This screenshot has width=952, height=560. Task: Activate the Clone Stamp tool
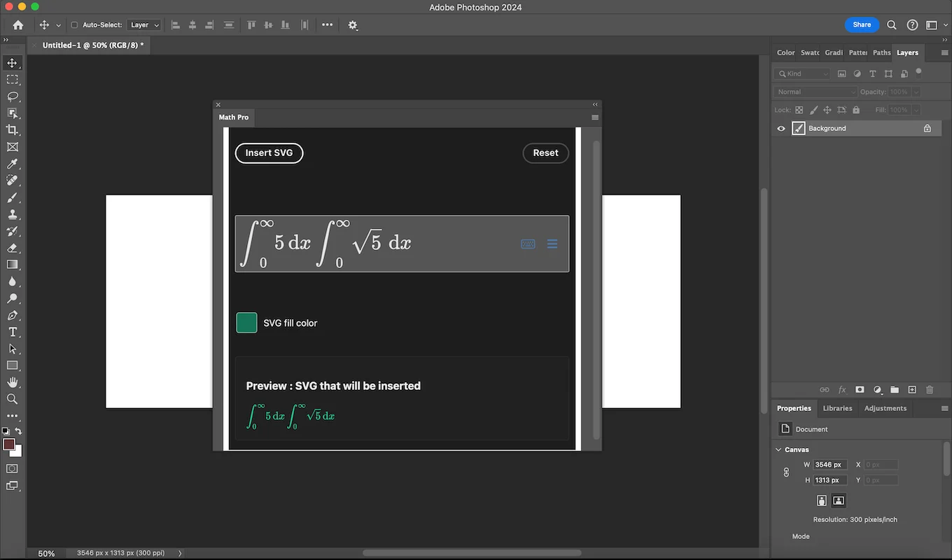tap(13, 214)
